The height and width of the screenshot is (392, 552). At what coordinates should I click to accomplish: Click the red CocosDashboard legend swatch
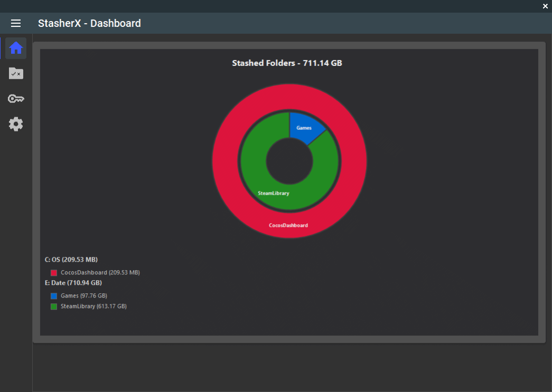point(54,273)
